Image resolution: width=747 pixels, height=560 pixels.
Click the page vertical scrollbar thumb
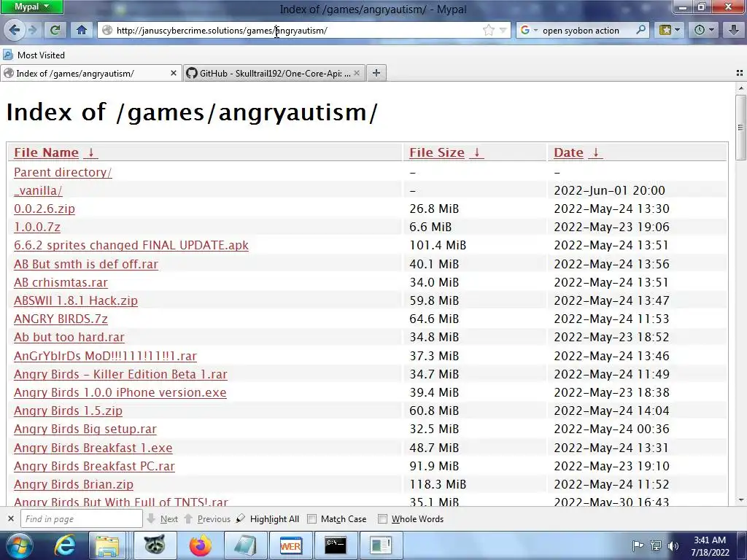[x=740, y=127]
